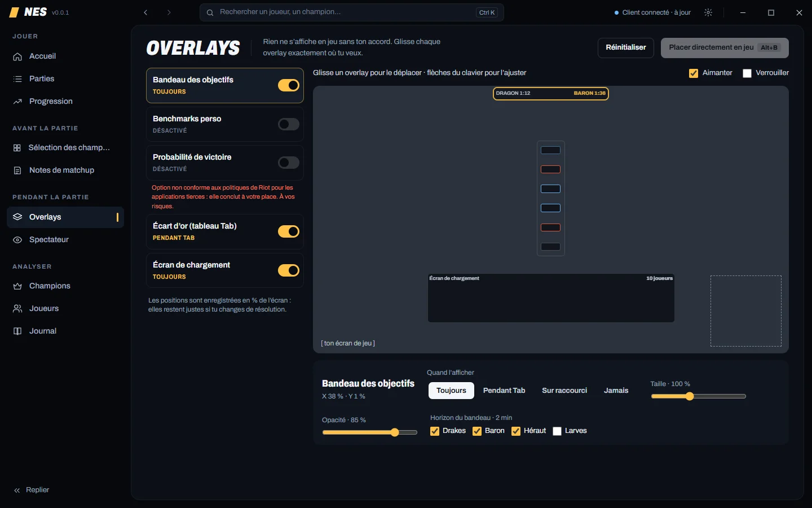The image size is (812, 508).
Task: Click the Parties list icon
Action: (17, 79)
